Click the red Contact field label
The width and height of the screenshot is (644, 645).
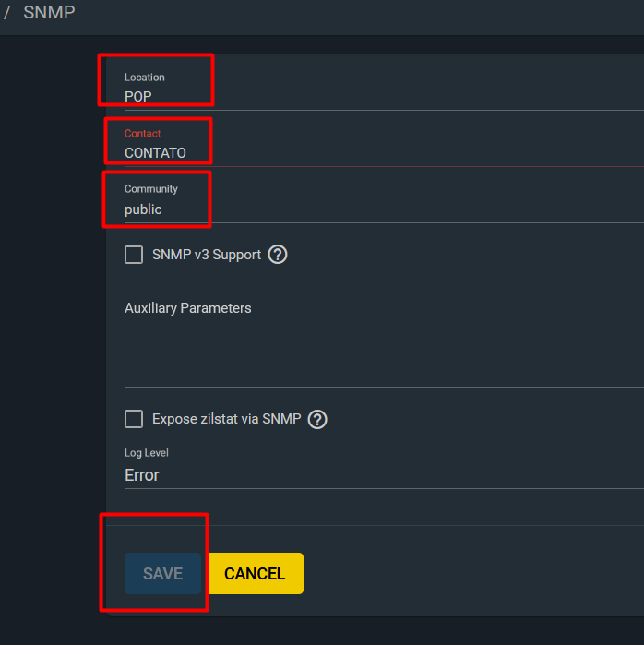(x=142, y=133)
